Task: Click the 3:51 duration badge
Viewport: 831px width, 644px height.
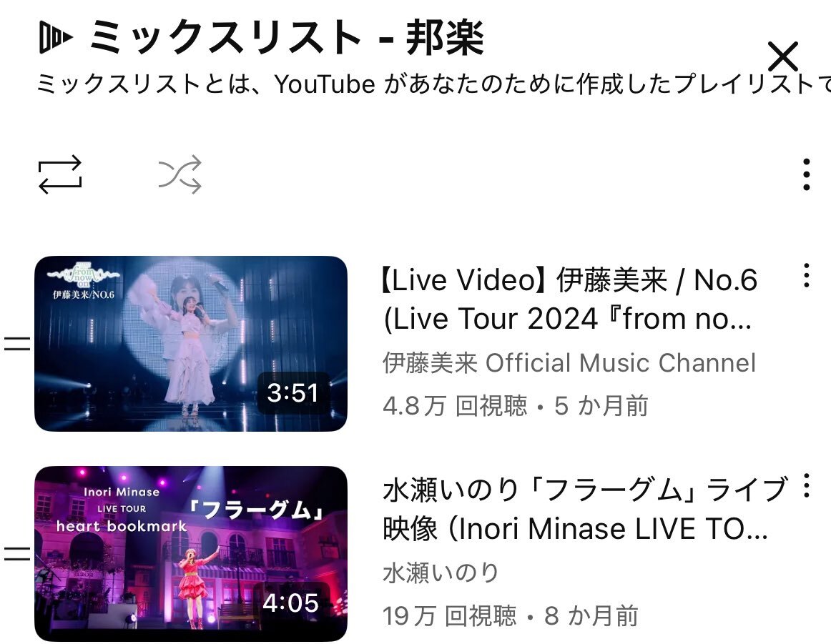Action: (x=293, y=393)
